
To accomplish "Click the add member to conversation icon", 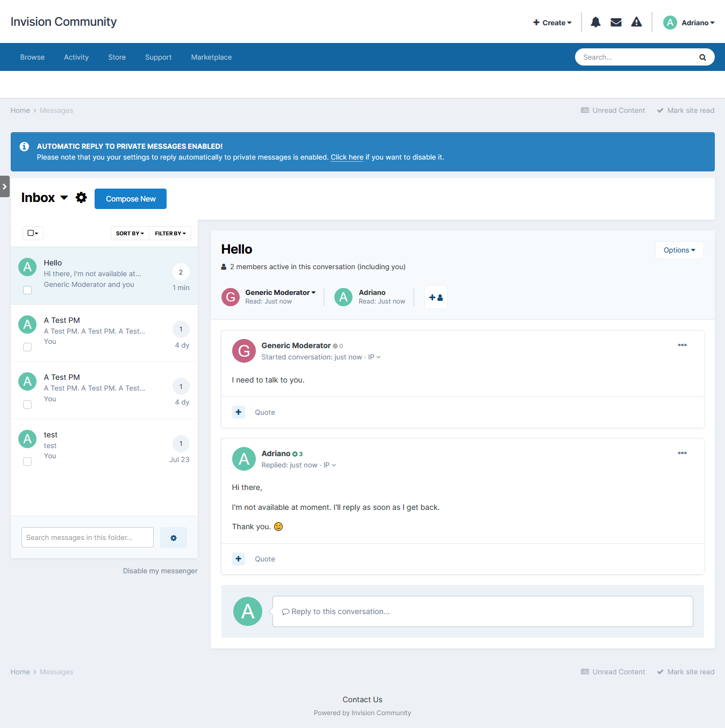I will click(x=436, y=297).
